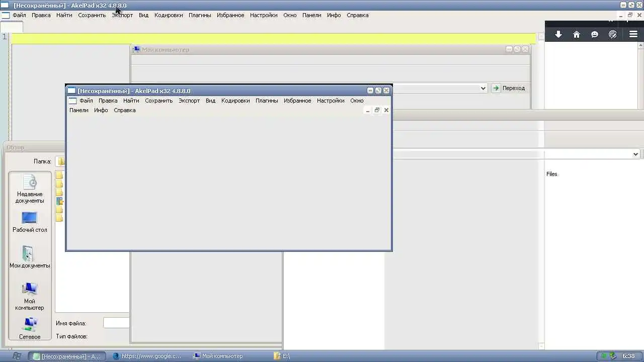Click the download arrow icon in the dark toolbar
644x362 pixels.
click(558, 34)
